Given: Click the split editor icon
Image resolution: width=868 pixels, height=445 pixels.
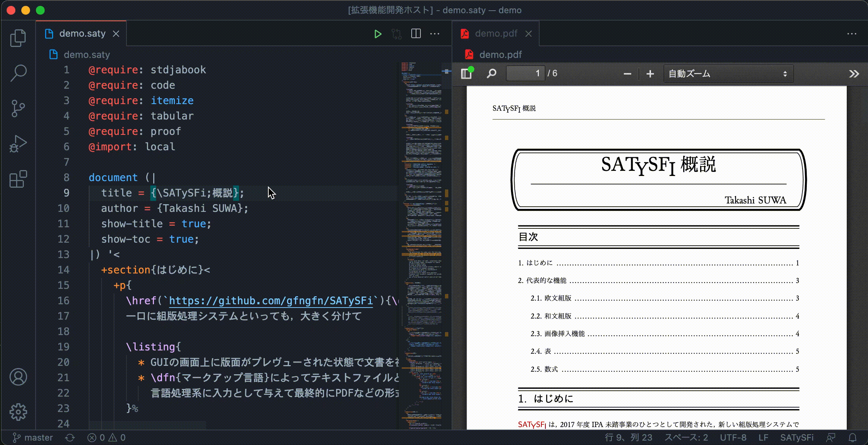Looking at the screenshot, I should click(x=416, y=34).
